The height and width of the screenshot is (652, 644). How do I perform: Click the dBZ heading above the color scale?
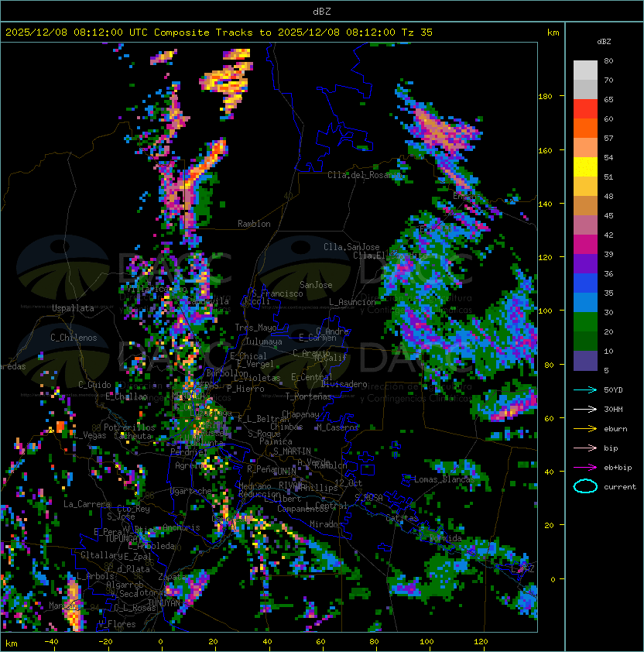pos(604,42)
